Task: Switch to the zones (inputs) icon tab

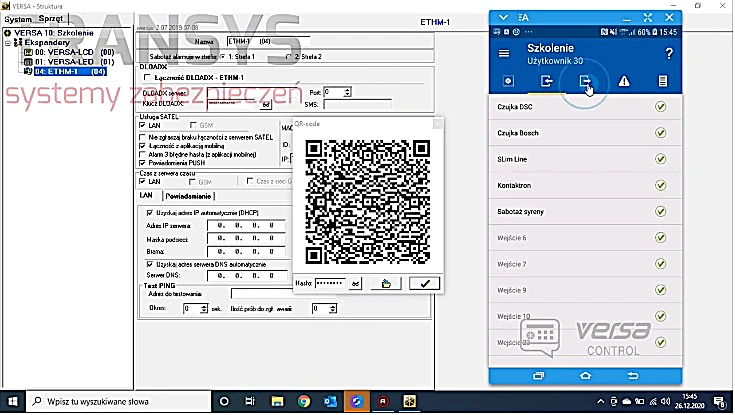Action: pyautogui.click(x=547, y=81)
